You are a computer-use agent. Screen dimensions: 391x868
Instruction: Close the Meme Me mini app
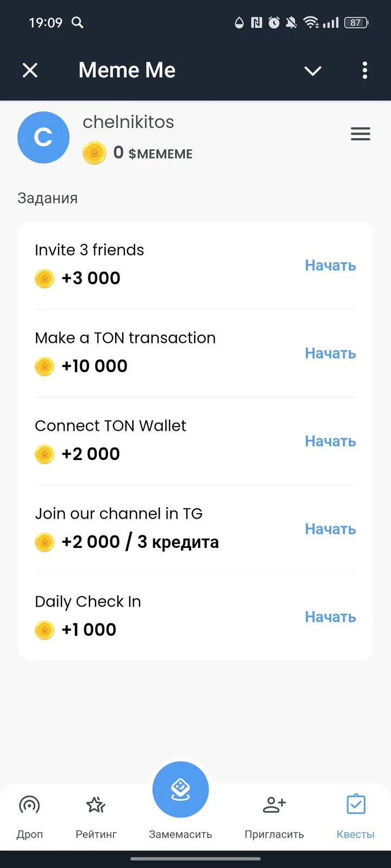click(30, 70)
